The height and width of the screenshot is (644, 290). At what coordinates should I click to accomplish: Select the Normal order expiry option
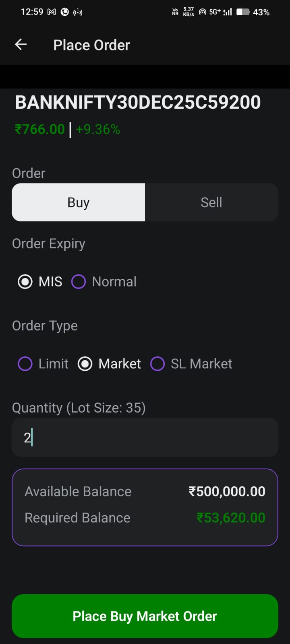(x=79, y=282)
